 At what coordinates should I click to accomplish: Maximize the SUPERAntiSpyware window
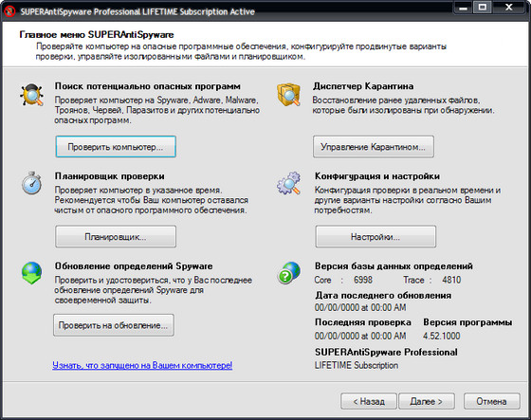coord(483,8)
